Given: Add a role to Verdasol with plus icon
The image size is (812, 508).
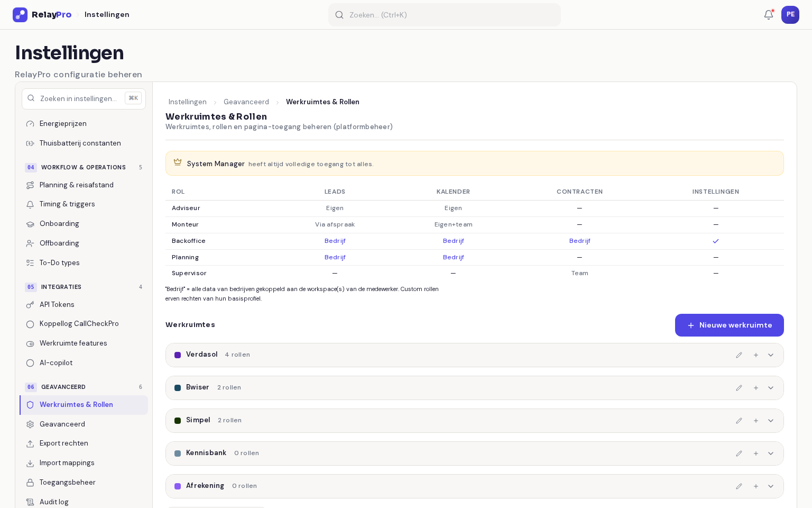Looking at the screenshot, I should coord(756,355).
